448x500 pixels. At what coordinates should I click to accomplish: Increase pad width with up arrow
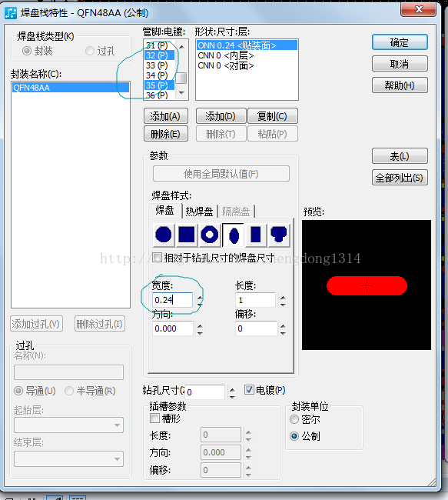pyautogui.click(x=200, y=298)
